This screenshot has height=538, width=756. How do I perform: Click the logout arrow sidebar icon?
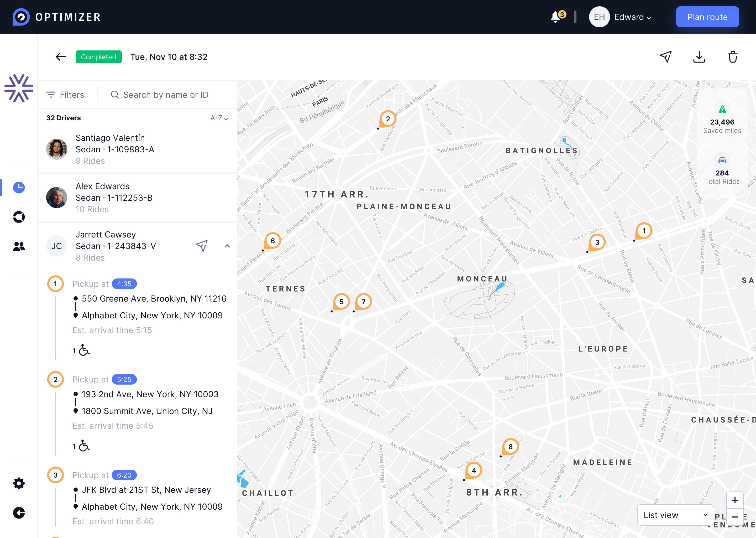19,513
